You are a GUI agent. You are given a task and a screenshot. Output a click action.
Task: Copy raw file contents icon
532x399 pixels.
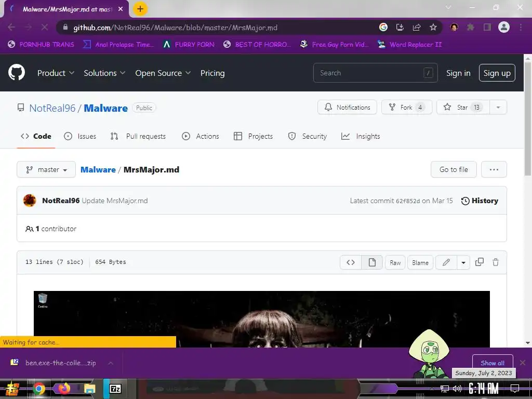pyautogui.click(x=480, y=262)
